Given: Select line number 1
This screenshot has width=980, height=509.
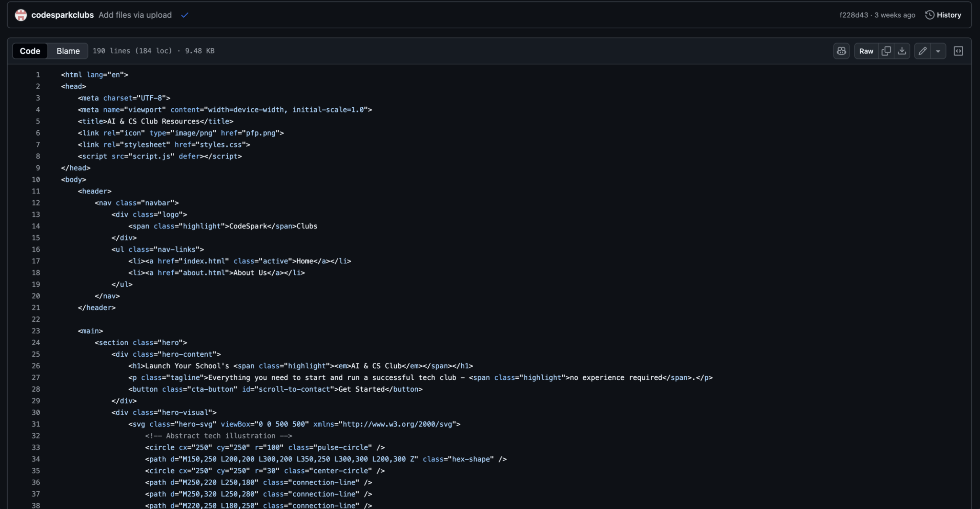Looking at the screenshot, I should (38, 75).
